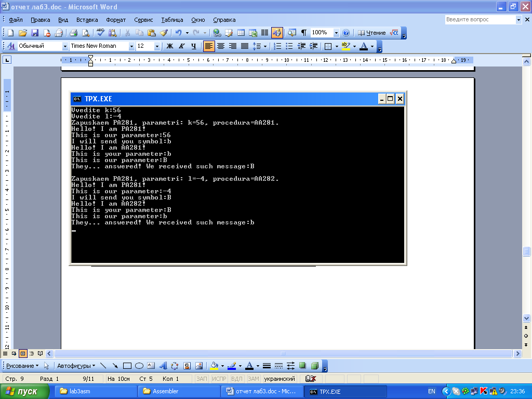Open a file with folder icon
The width and height of the screenshot is (532, 399).
pos(23,33)
